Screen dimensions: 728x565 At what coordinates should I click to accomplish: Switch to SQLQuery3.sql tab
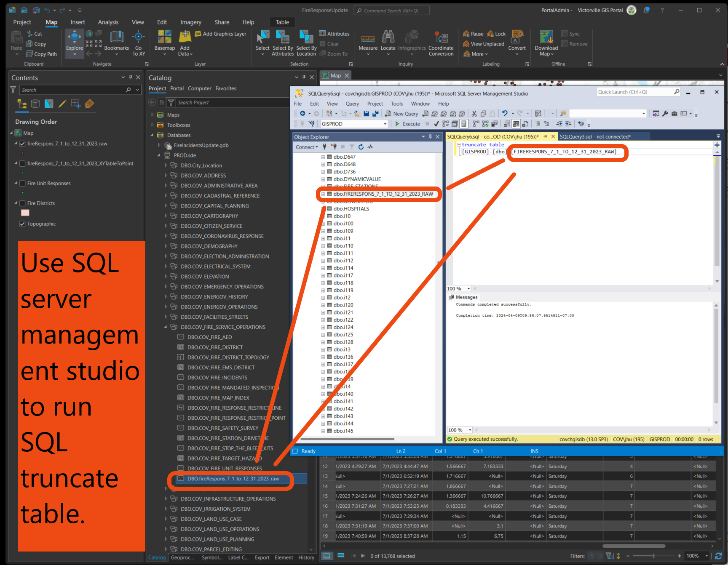tap(595, 136)
